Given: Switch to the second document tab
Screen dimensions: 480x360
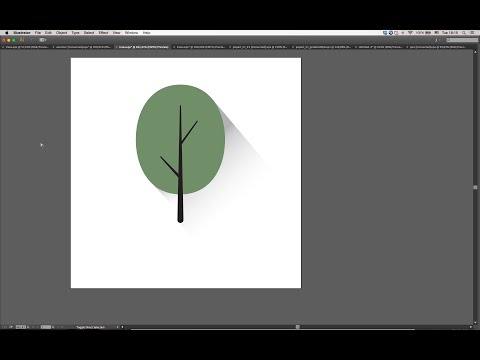Looking at the screenshot, I should (x=83, y=47).
